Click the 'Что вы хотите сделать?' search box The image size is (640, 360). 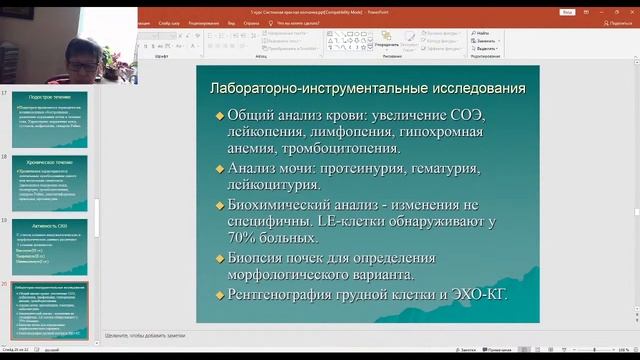tap(298, 23)
